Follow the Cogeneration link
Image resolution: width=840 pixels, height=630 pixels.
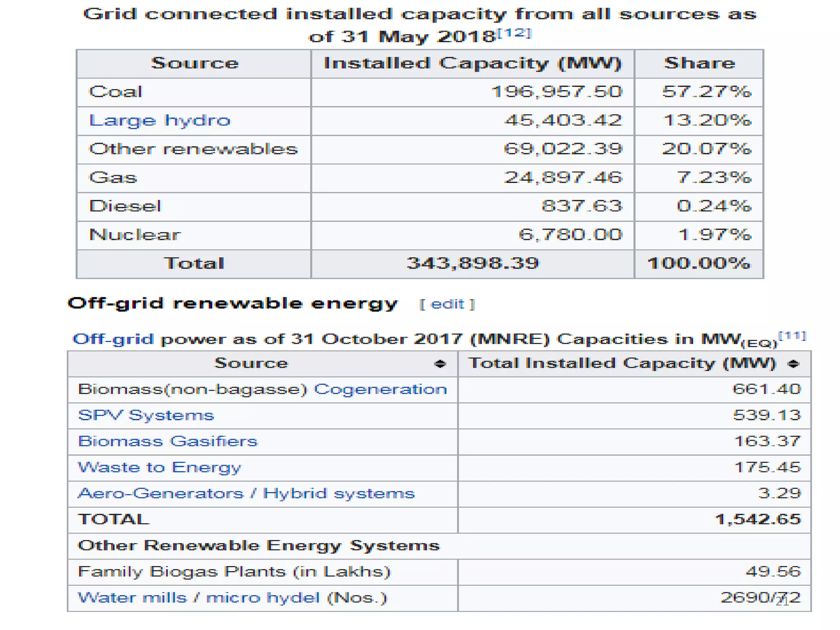pyautogui.click(x=380, y=389)
